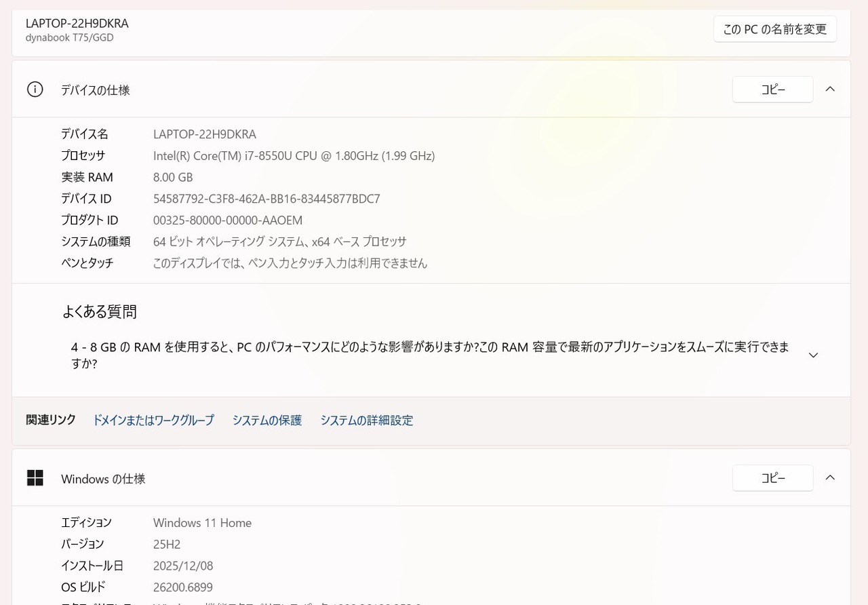868x605 pixels.
Task: Copy Windows specs with the Windows の仕様 コピー button
Action: 772,478
